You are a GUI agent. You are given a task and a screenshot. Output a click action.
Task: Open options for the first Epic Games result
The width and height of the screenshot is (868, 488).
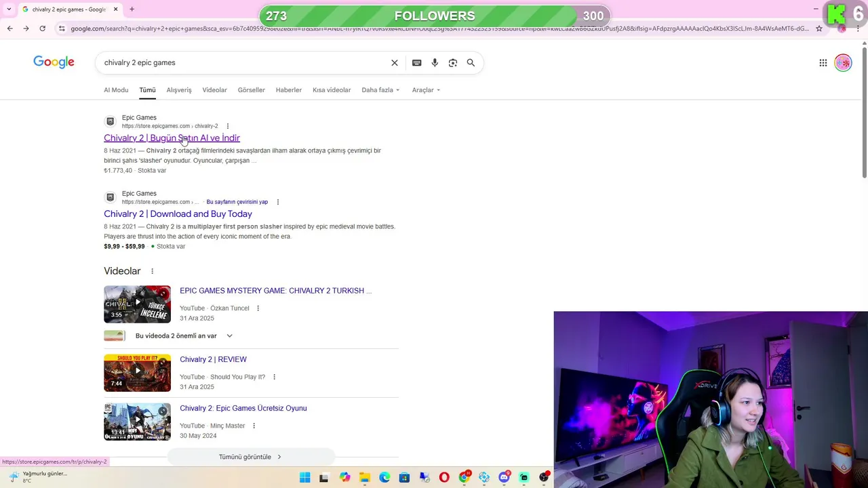pyautogui.click(x=228, y=126)
